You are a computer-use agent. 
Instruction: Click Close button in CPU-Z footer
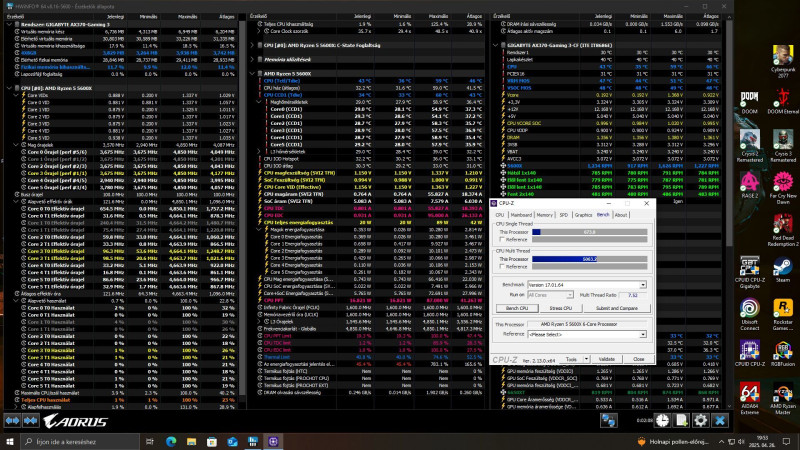point(638,359)
